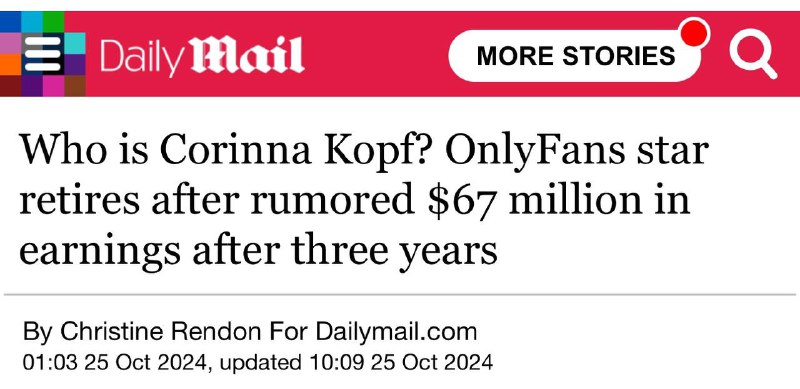
Task: Click the pink square in bottom mosaic
Action: click(53, 86)
